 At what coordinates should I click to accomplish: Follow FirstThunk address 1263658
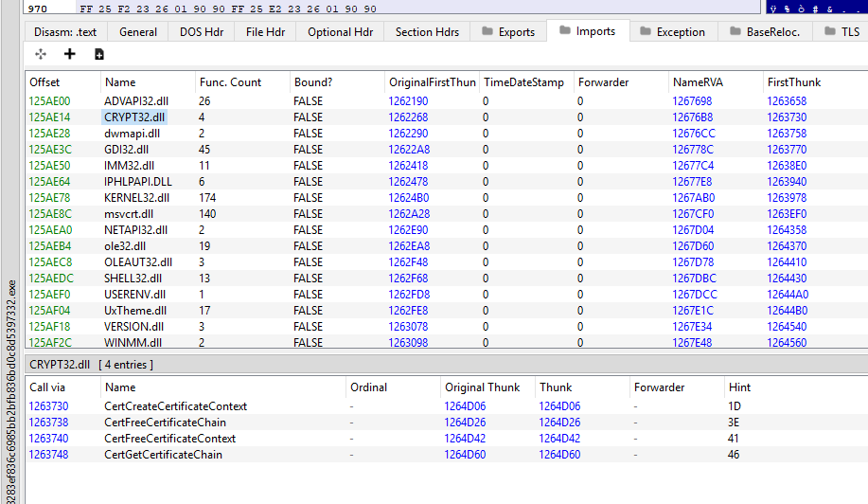[x=787, y=101]
